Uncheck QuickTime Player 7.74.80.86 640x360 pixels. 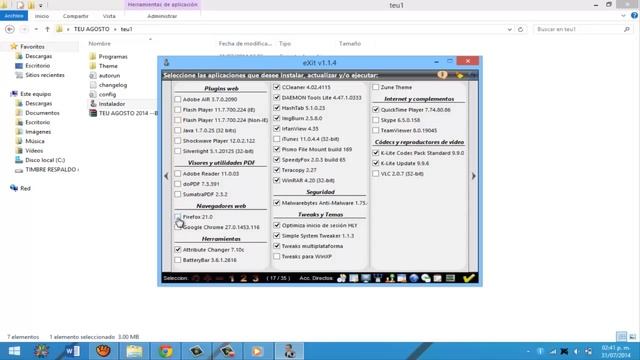(376, 109)
